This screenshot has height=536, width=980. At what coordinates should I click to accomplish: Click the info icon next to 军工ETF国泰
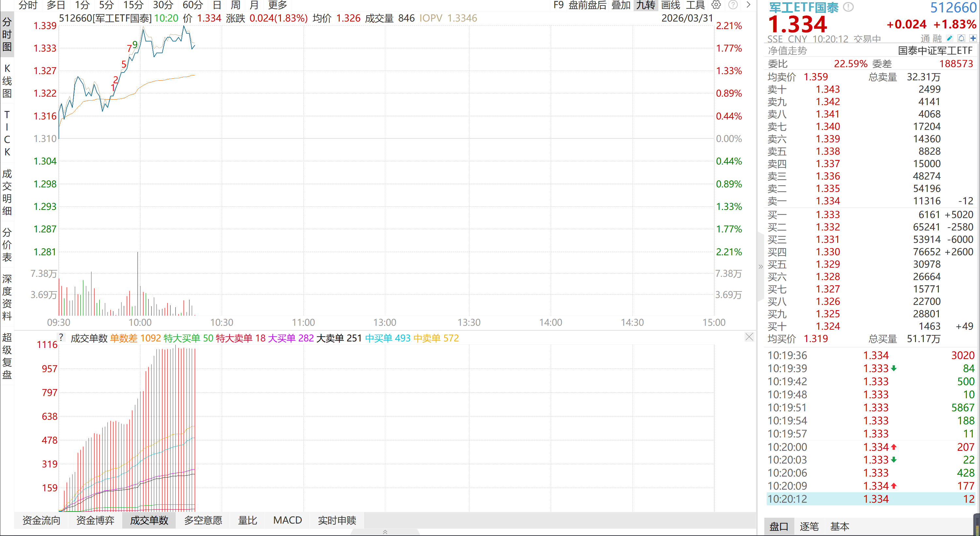(848, 7)
